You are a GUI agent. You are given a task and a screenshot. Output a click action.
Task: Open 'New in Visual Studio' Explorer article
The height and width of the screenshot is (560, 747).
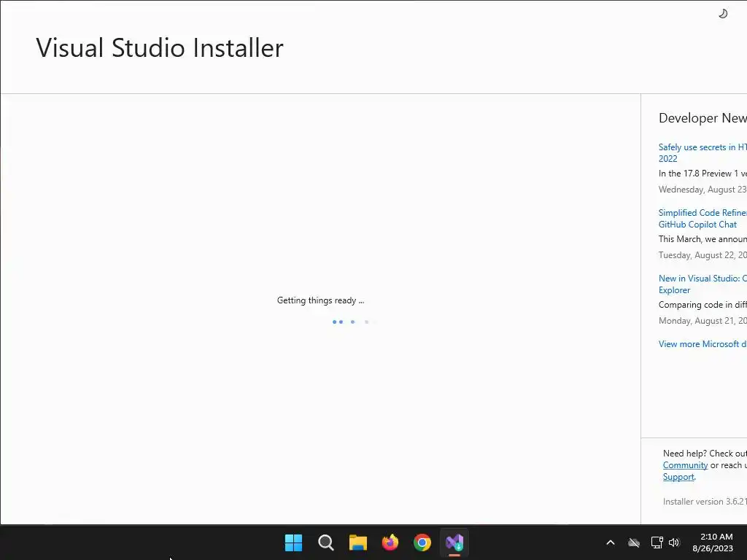coord(703,284)
